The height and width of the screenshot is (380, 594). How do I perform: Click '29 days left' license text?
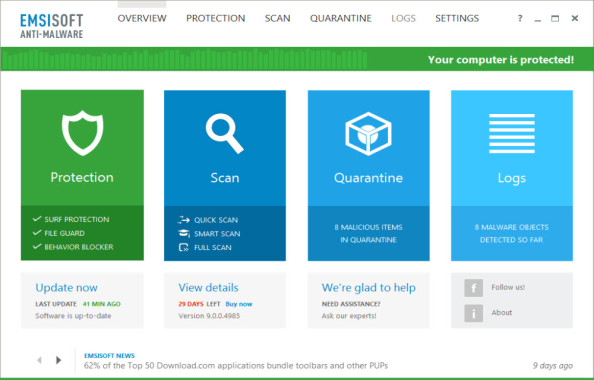(199, 304)
